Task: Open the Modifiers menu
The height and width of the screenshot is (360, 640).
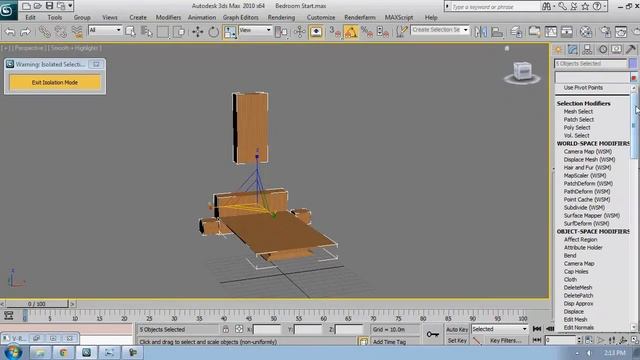Action: pos(168,18)
